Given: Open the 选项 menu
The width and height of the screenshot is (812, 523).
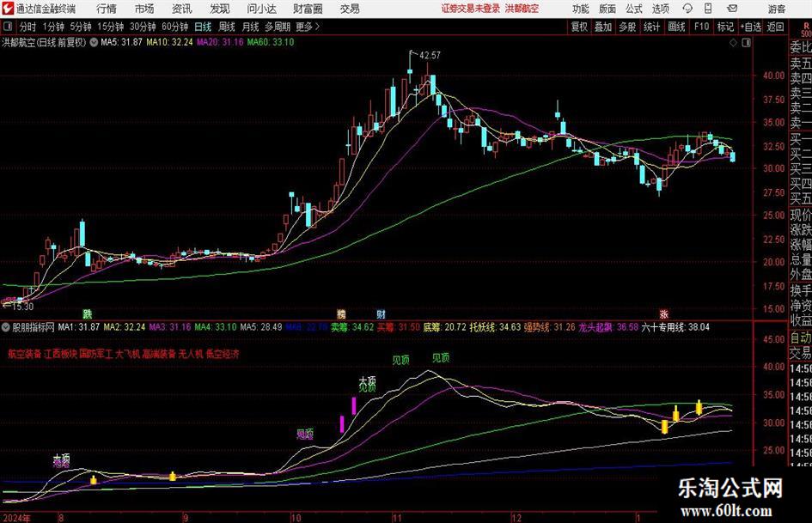Looking at the screenshot, I should click(661, 9).
